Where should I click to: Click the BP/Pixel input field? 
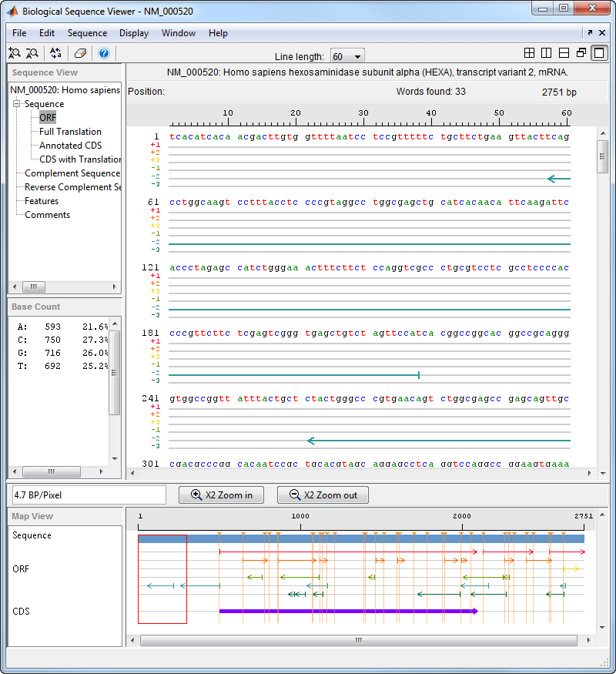pos(88,495)
